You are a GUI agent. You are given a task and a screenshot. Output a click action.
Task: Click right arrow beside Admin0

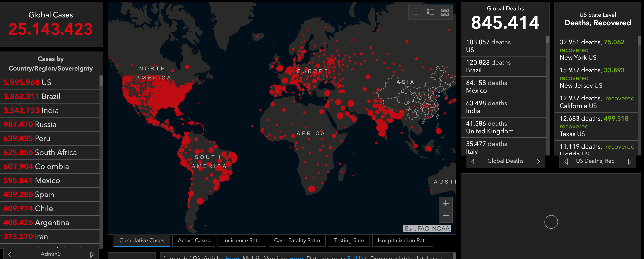92,254
